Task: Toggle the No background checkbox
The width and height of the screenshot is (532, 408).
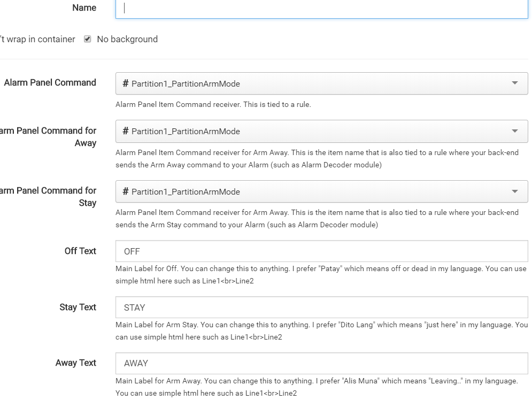Action: click(x=88, y=39)
